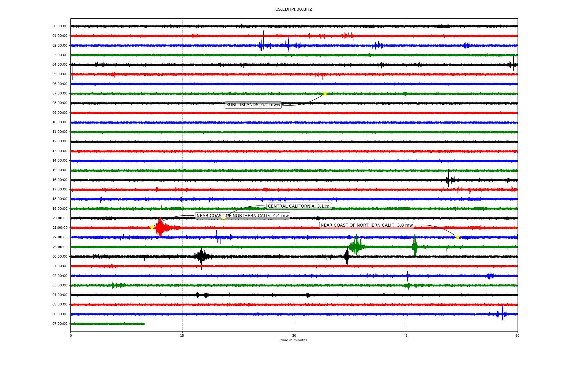
Task: Click the CENTRAL CALIFORNIA 3.1 ml label
Action: [x=299, y=206]
